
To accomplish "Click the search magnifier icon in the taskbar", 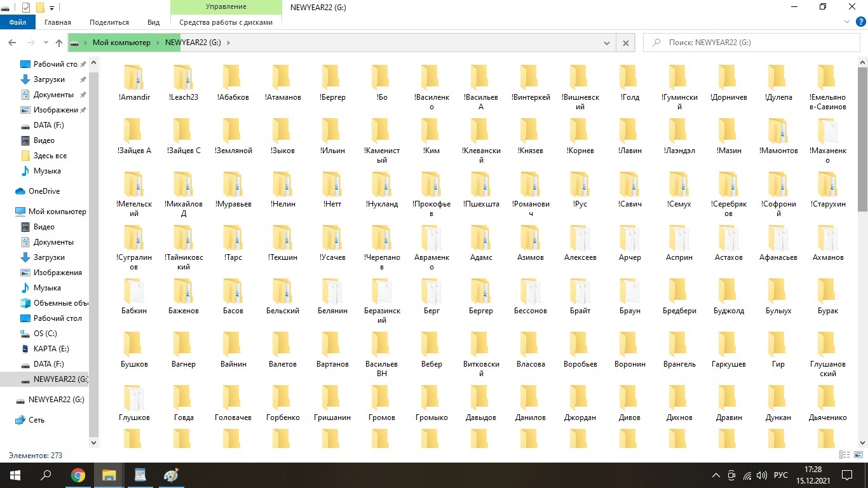I will coord(46,475).
